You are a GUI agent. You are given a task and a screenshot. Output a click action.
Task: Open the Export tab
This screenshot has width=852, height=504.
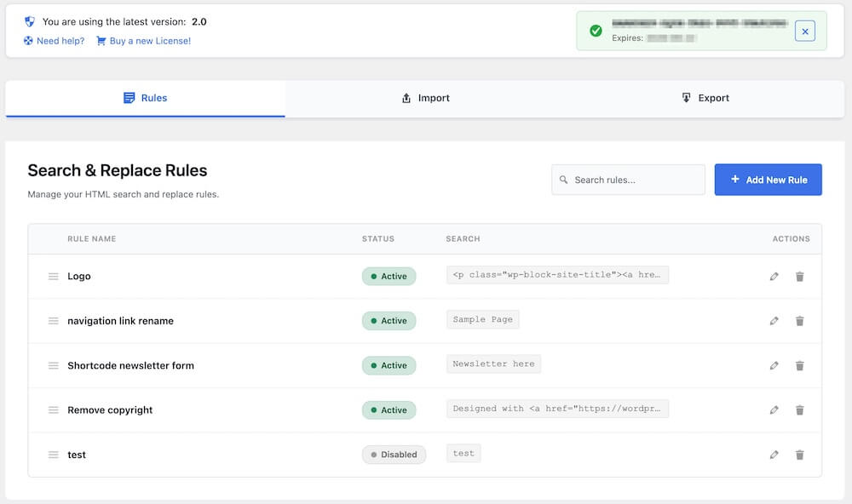point(705,98)
